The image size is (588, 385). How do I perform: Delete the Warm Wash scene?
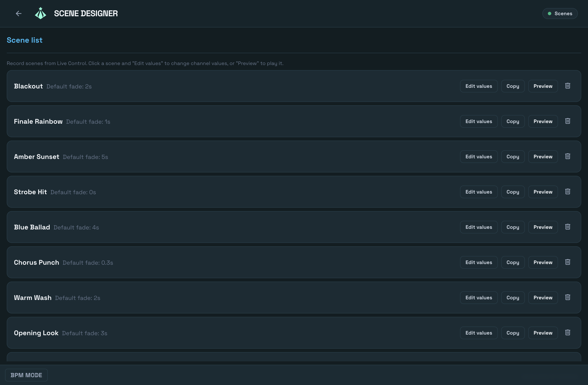click(568, 297)
